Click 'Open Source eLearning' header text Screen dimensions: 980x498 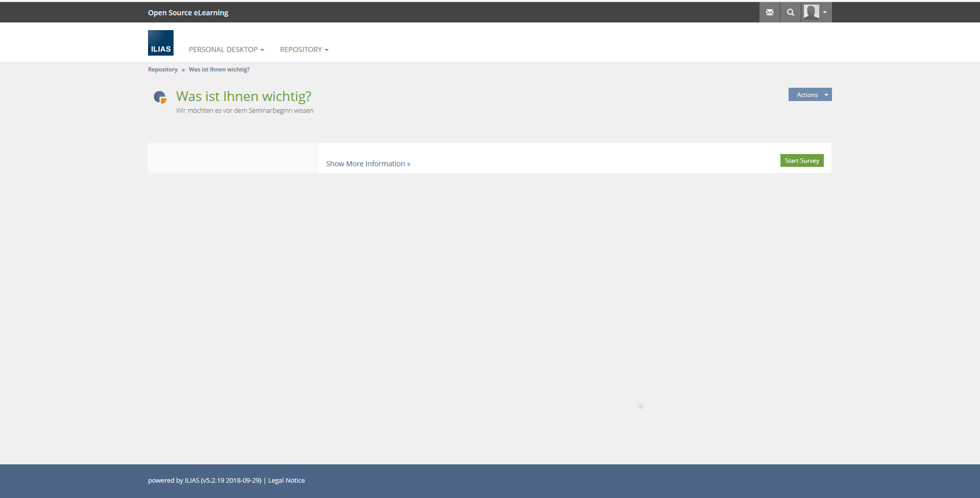pos(188,13)
